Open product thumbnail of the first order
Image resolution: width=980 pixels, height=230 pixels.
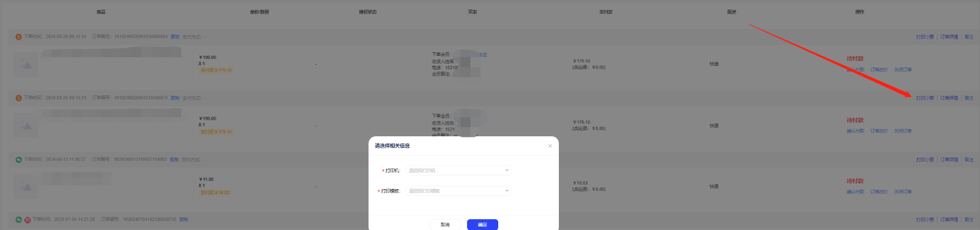[x=26, y=65]
